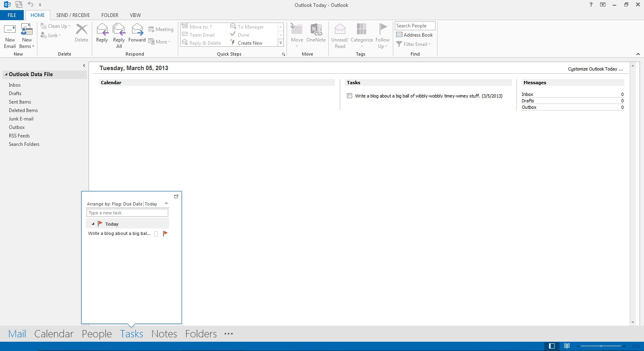
Task: Customize Quick Access Toolbar dropdown
Action: [40, 5]
